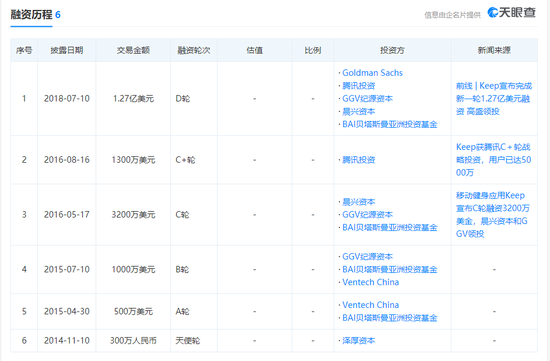Select the amount 3200万美元
Screen dimensions: 550x361
(133, 215)
